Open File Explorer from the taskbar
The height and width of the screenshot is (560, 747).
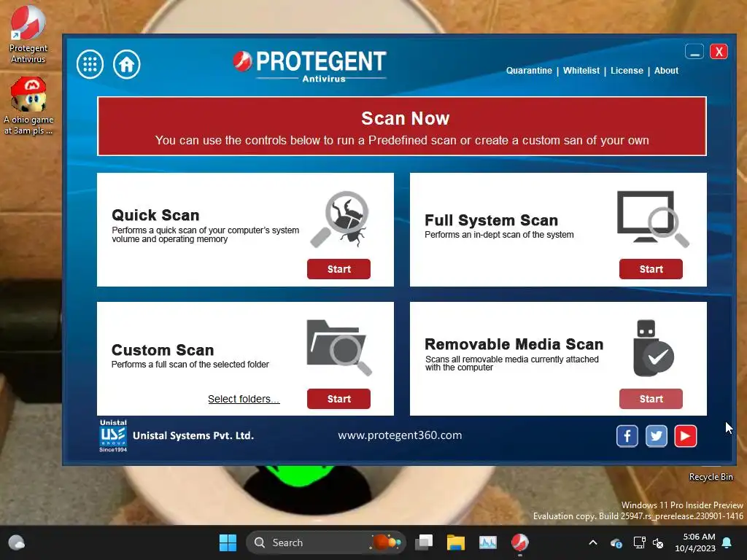click(455, 542)
